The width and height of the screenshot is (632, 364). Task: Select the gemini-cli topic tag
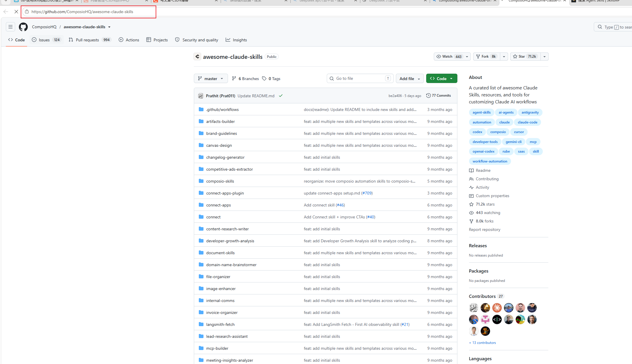514,142
